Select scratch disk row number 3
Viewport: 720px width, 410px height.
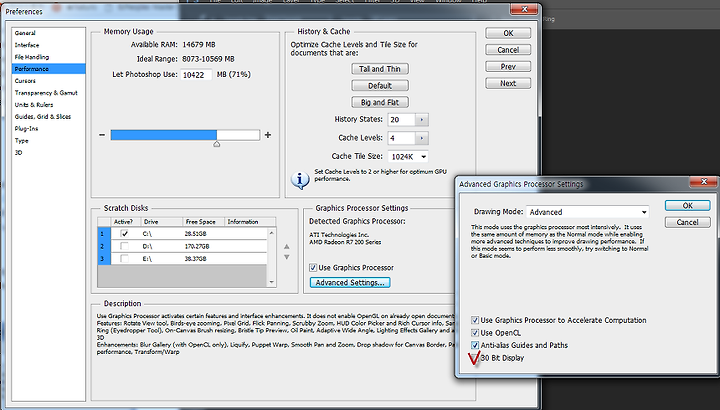[x=103, y=258]
